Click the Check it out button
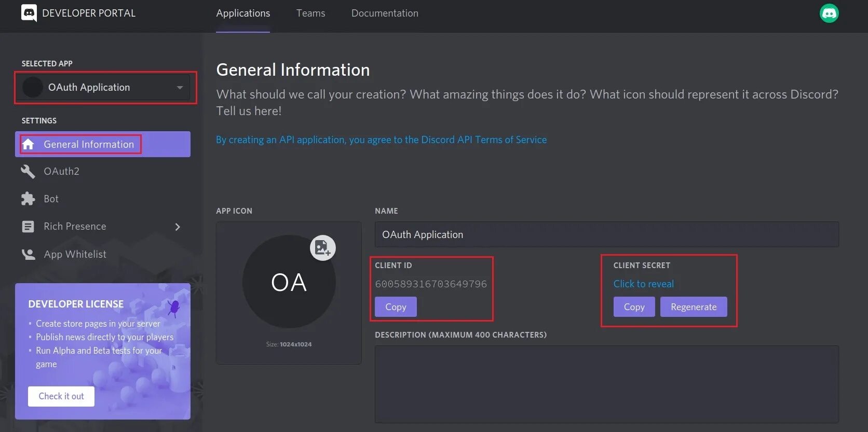This screenshot has height=432, width=868. pyautogui.click(x=61, y=396)
